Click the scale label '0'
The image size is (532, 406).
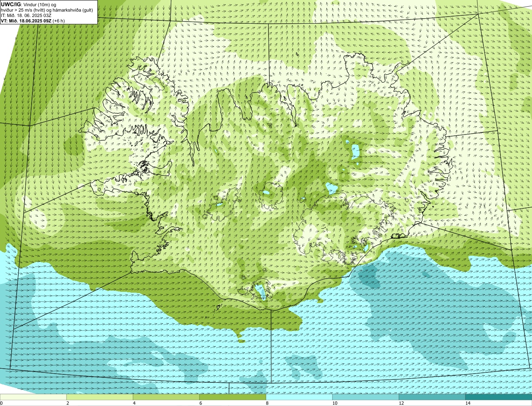pyautogui.click(x=1, y=403)
